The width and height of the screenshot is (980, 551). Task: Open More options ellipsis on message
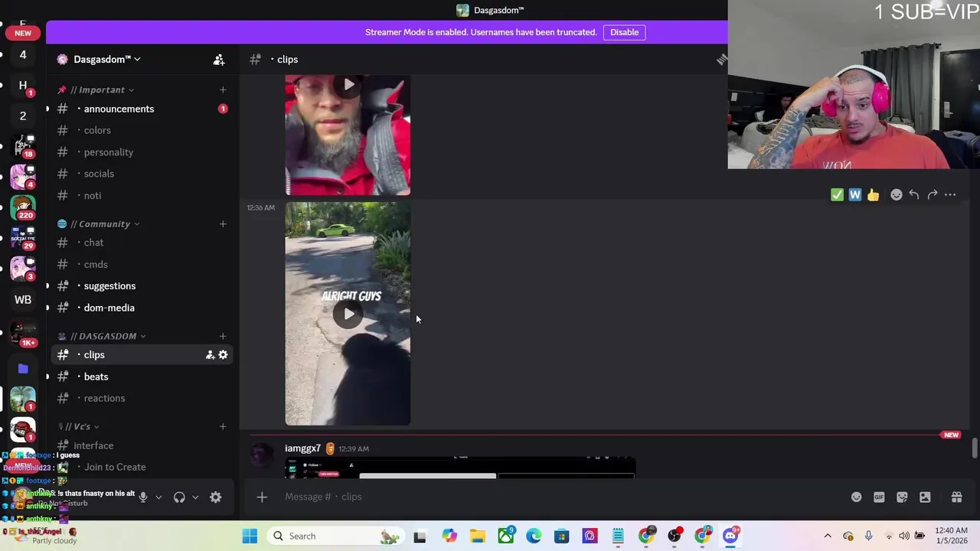(x=950, y=195)
